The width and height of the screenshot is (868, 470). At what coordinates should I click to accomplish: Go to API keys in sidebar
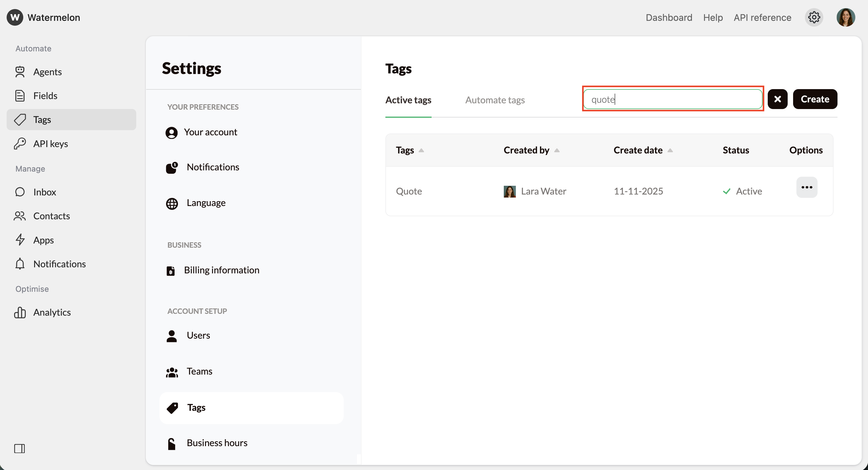pos(50,144)
